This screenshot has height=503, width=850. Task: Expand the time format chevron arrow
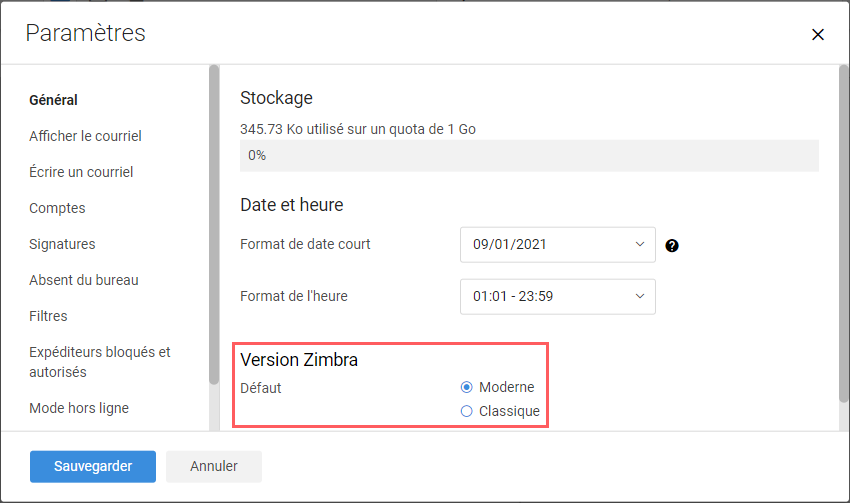(x=640, y=296)
